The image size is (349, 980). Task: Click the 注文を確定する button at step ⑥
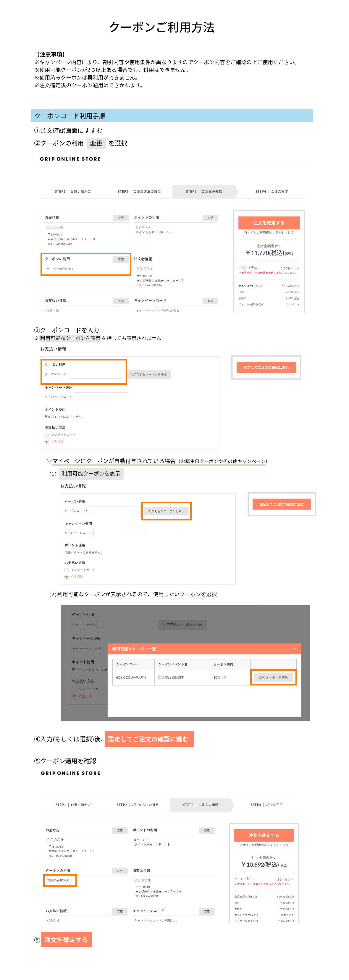[x=66, y=940]
